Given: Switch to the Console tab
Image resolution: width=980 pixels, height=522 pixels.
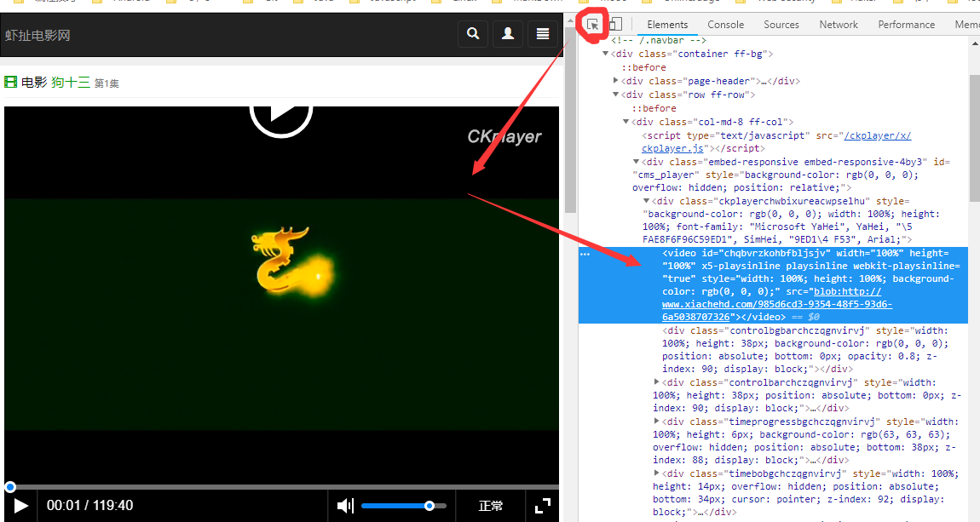Looking at the screenshot, I should pyautogui.click(x=725, y=25).
